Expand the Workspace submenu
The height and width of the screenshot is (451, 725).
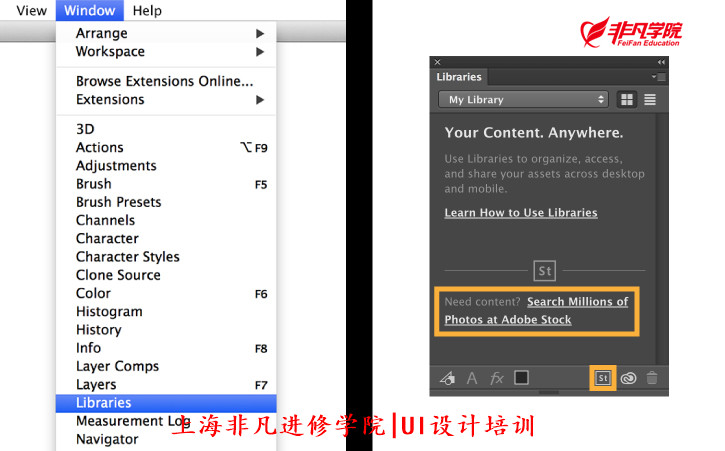[x=166, y=51]
